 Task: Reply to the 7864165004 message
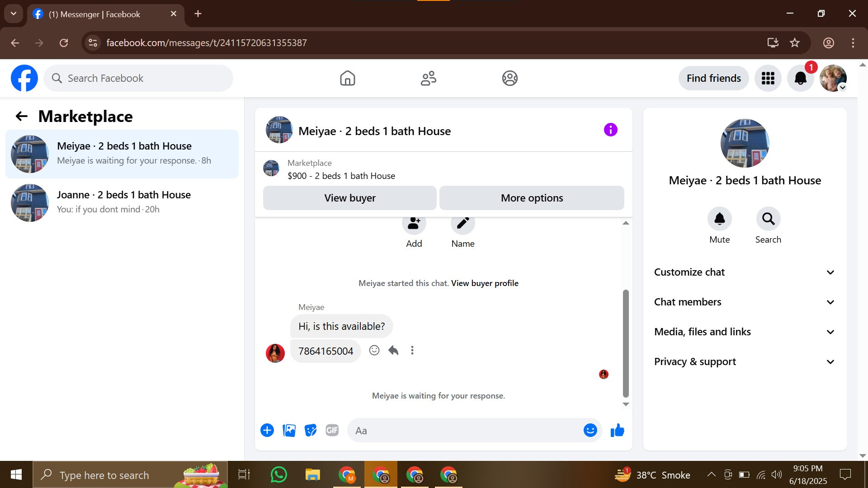(x=393, y=351)
